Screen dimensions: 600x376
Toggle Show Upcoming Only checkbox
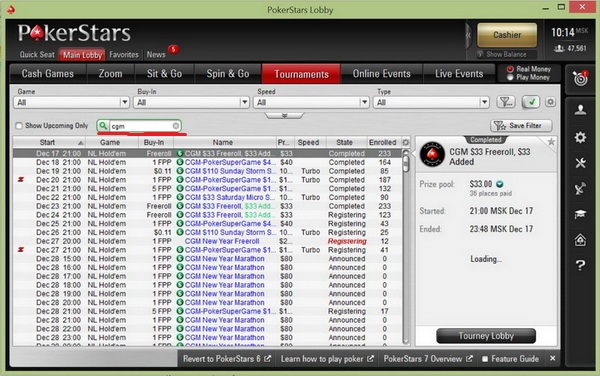click(19, 126)
